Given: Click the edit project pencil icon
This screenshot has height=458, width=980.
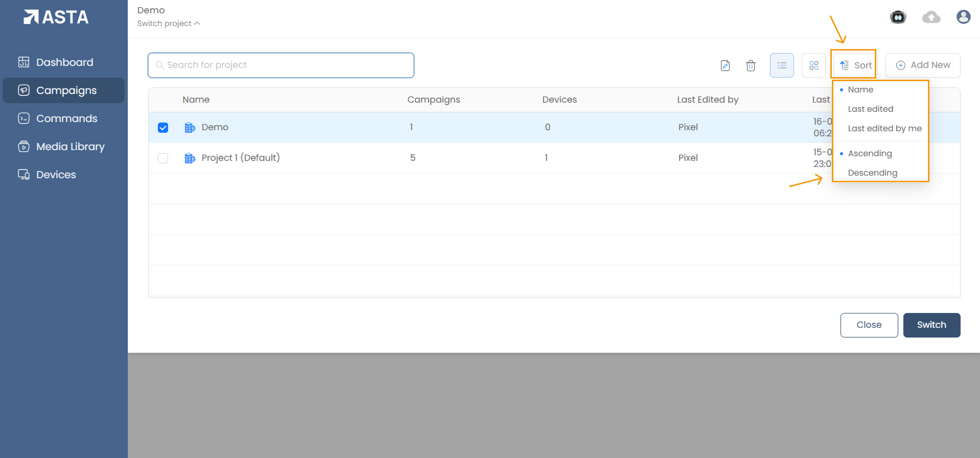Looking at the screenshot, I should tap(725, 65).
